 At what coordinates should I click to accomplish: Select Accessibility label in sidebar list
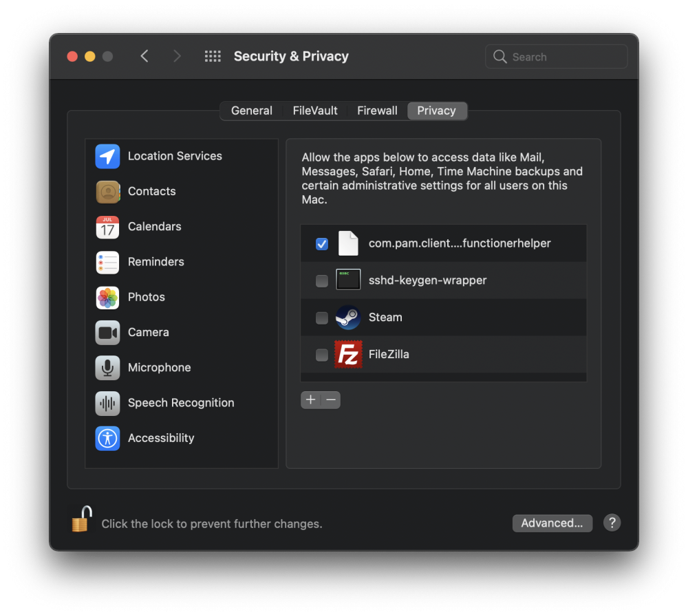161,439
